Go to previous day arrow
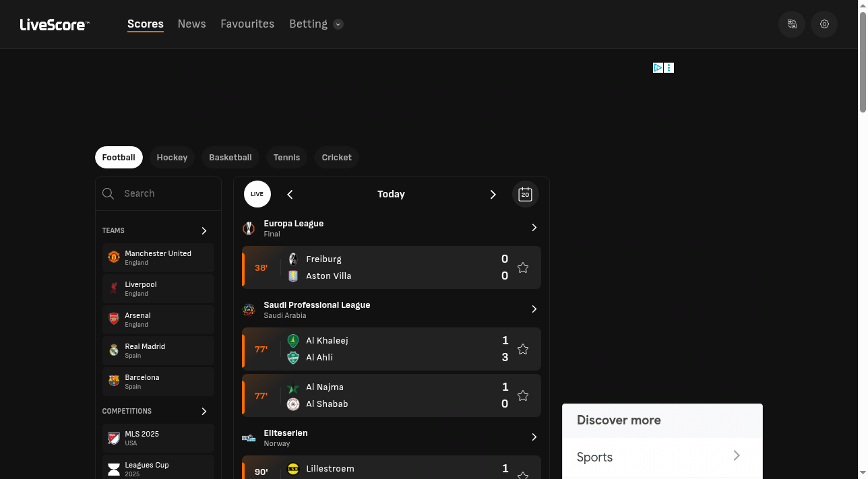The image size is (868, 479). (x=290, y=194)
